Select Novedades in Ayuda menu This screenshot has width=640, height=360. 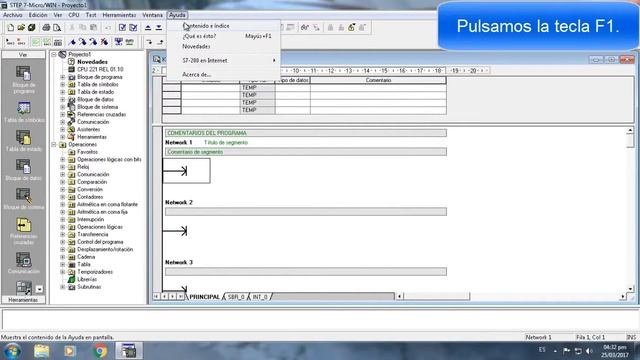click(224, 47)
